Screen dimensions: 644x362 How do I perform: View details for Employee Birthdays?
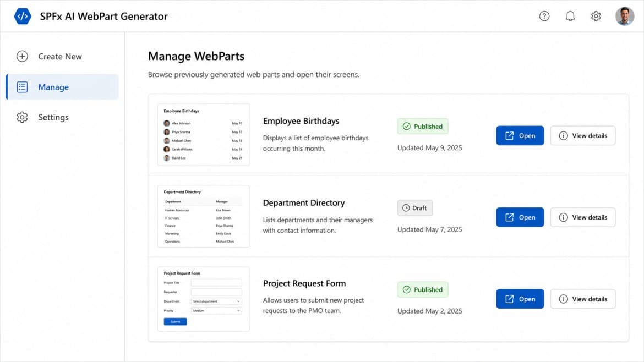(x=583, y=135)
